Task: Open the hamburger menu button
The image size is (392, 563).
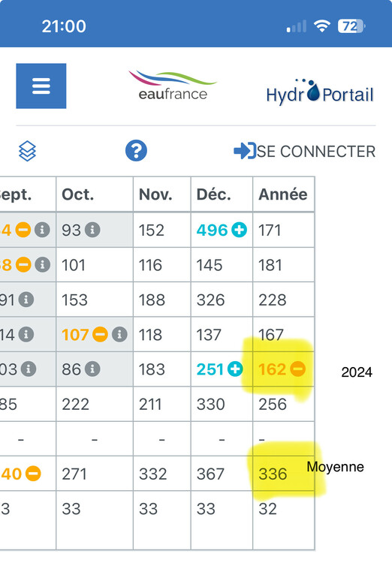Action: [41, 86]
